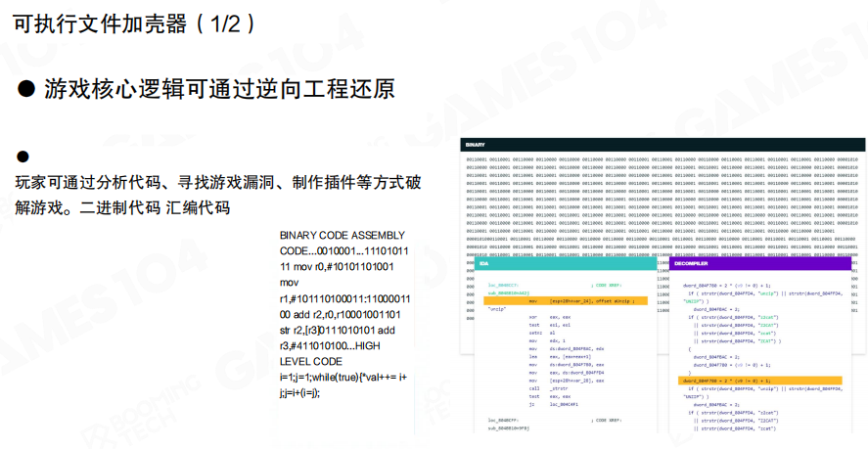Click the first row of binary digits

point(662,159)
